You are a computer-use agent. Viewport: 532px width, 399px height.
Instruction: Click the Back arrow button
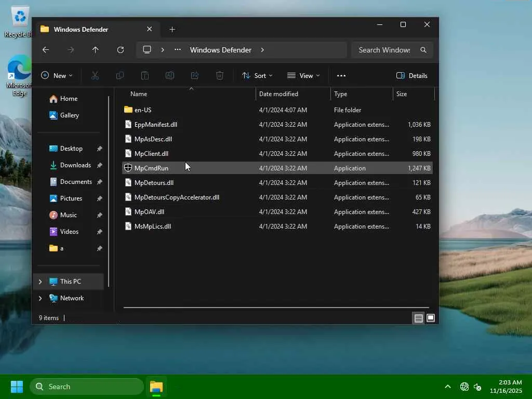coord(46,50)
